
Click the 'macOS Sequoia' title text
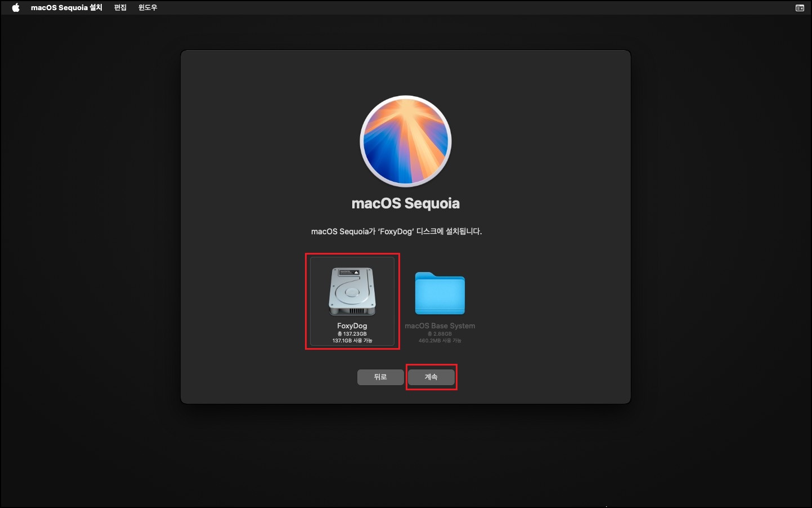pos(406,203)
